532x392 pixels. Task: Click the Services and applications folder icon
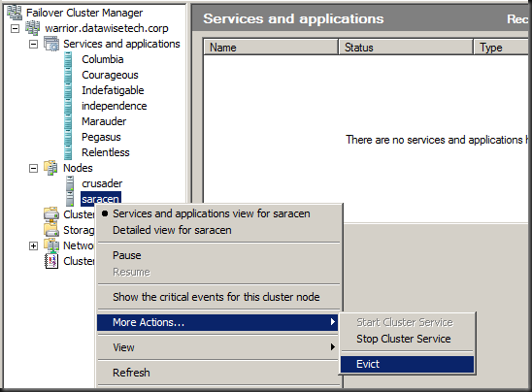[x=51, y=44]
